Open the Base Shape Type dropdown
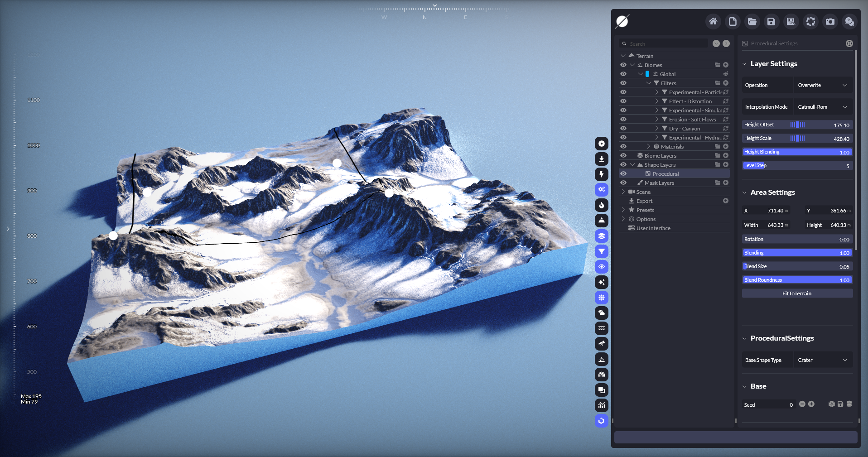The height and width of the screenshot is (457, 868). coord(822,360)
